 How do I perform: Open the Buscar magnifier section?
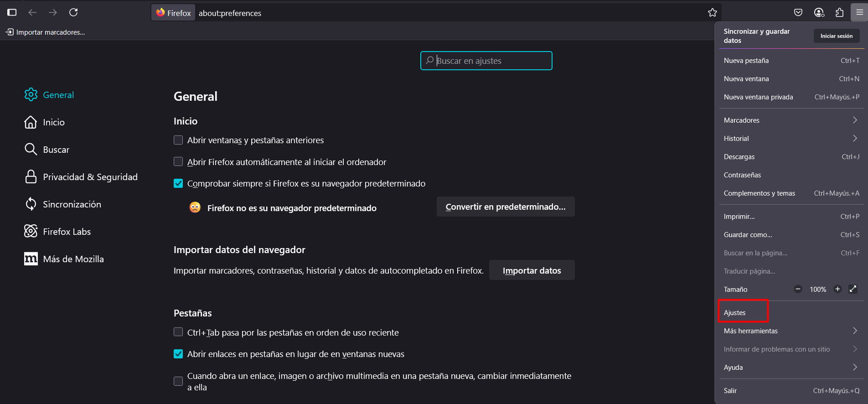[31, 149]
